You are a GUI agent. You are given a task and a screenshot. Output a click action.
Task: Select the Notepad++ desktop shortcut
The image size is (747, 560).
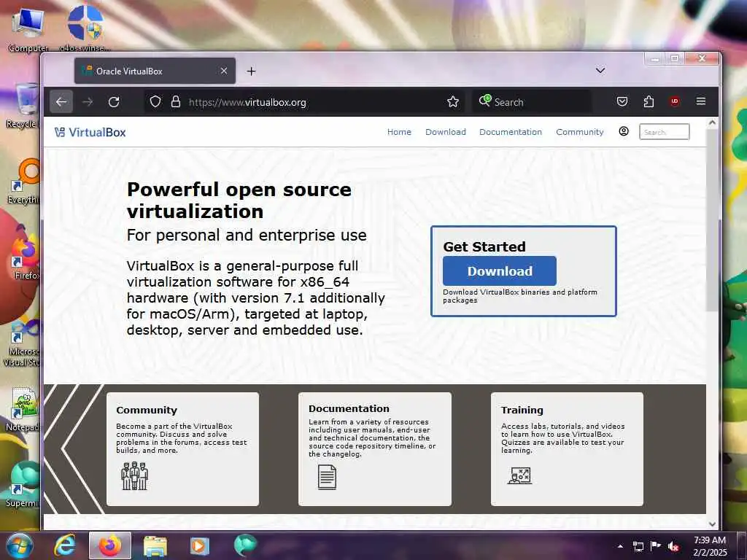22,410
